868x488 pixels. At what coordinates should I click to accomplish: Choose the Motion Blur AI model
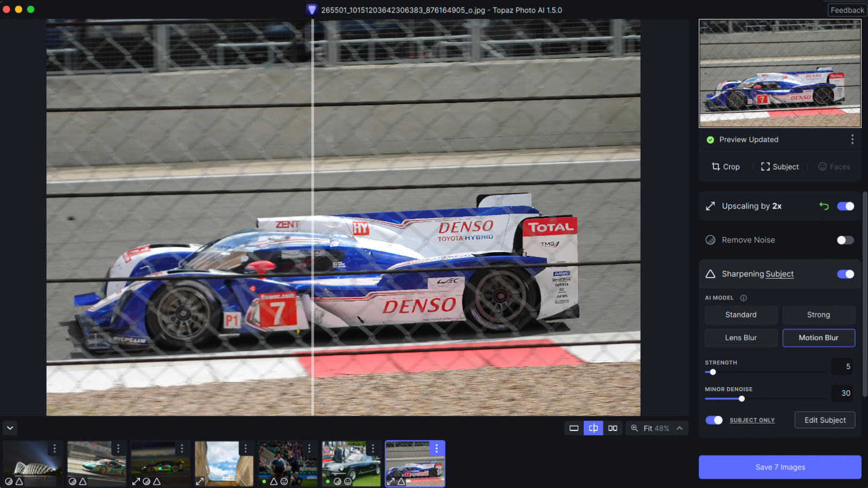coord(819,338)
